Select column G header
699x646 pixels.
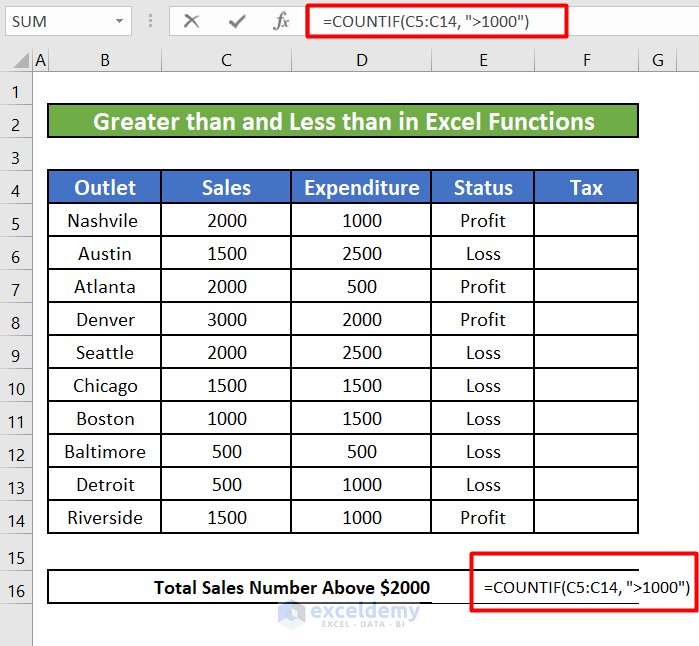tap(658, 60)
